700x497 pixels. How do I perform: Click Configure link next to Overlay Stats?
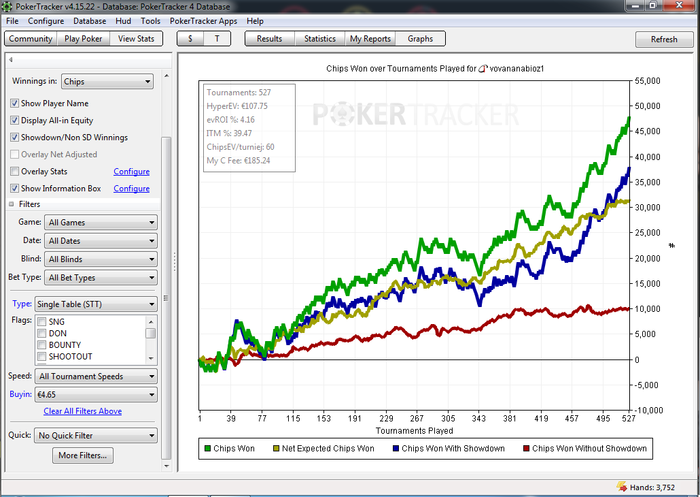coord(131,171)
